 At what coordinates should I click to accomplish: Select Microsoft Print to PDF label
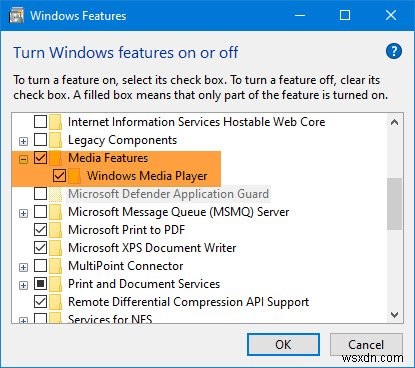point(126,230)
